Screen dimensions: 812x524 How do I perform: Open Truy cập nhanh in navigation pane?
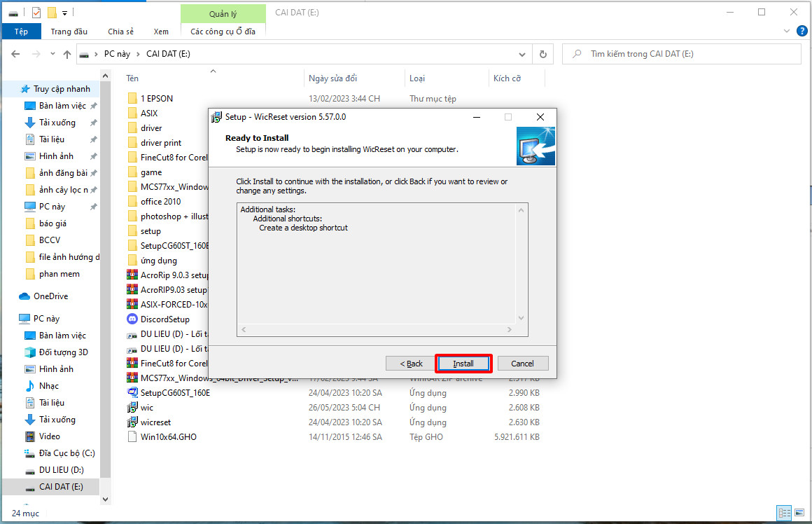point(62,89)
